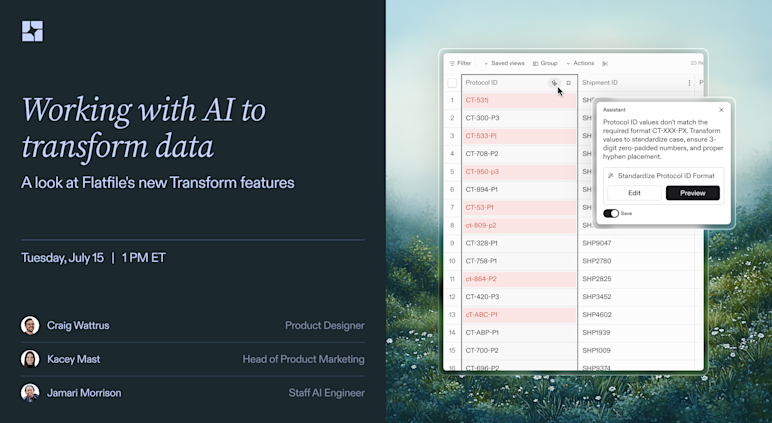Select the invalid cell cT-ABC-P1
The height and width of the screenshot is (423, 772).
coord(519,315)
